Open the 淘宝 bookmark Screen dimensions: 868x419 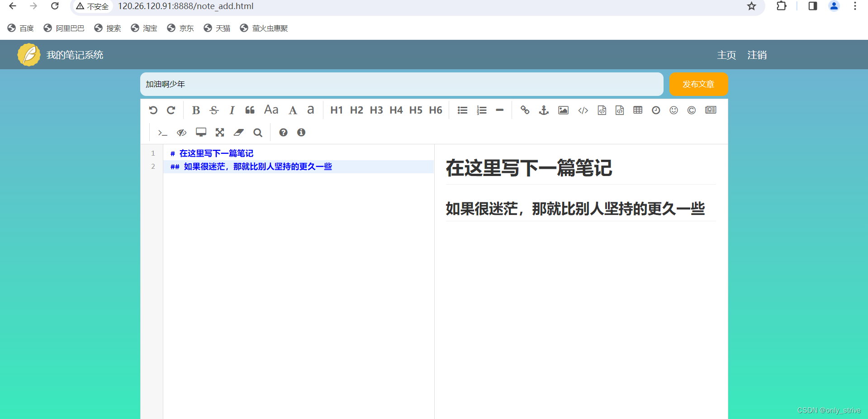[144, 28]
